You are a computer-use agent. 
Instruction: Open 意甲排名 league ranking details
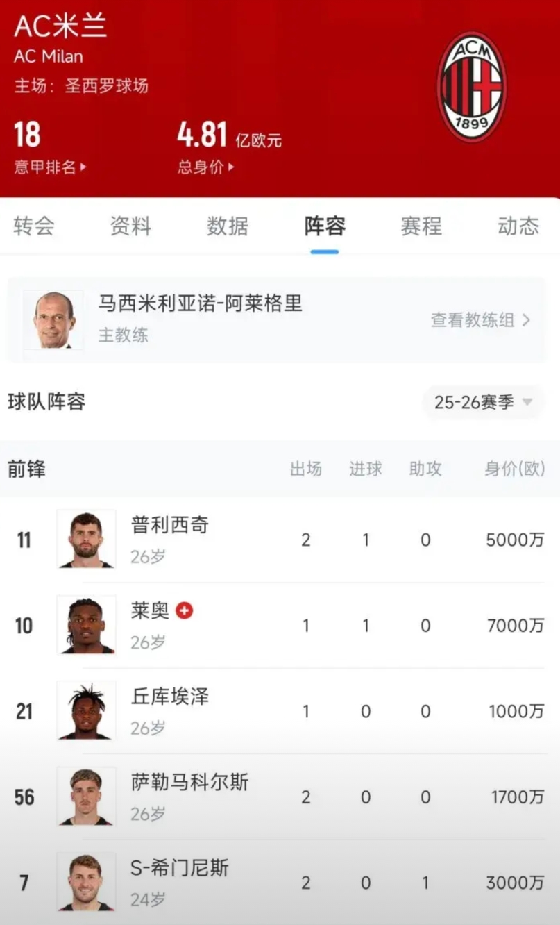click(50, 167)
